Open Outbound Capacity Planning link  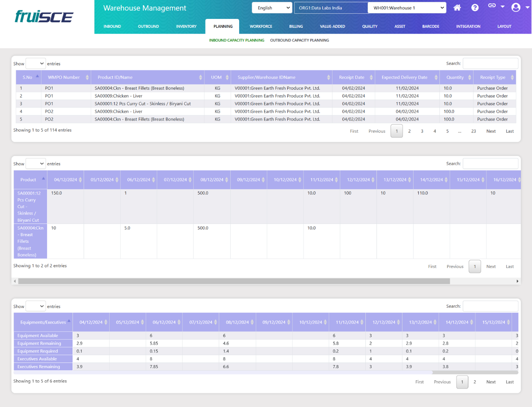[299, 40]
